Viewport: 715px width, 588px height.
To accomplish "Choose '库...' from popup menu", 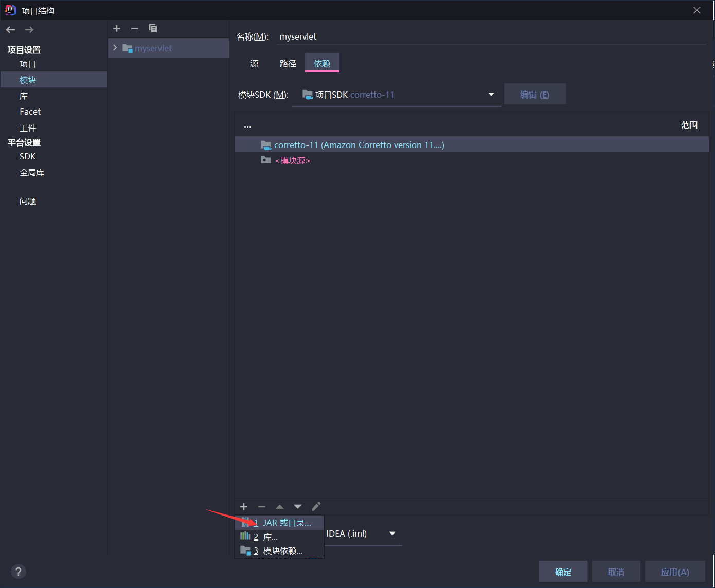I will [x=279, y=537].
